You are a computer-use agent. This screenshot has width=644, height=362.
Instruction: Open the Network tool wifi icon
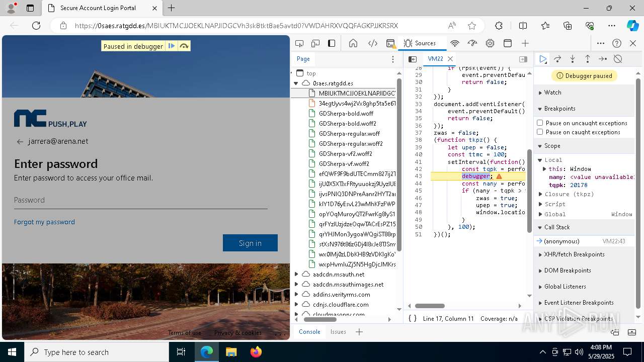point(455,43)
